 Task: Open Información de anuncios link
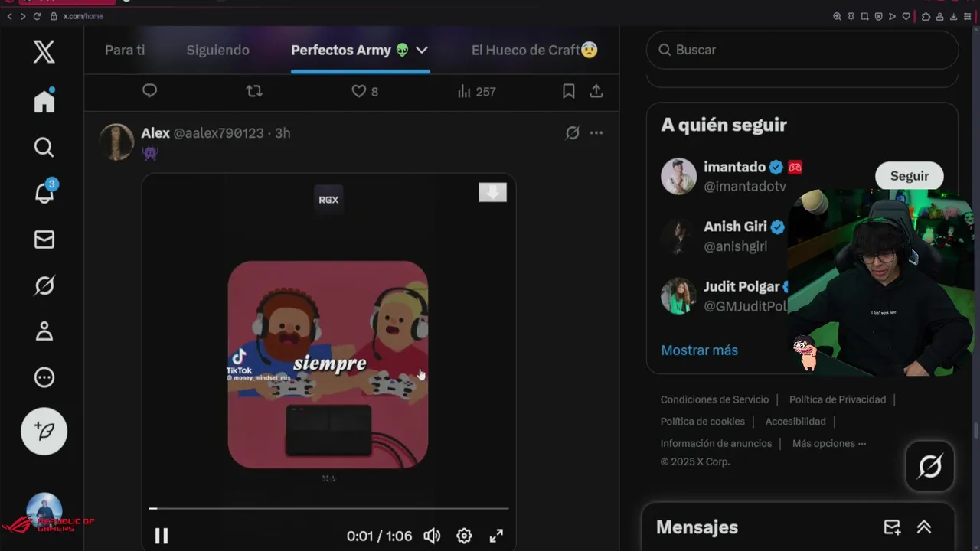point(716,443)
